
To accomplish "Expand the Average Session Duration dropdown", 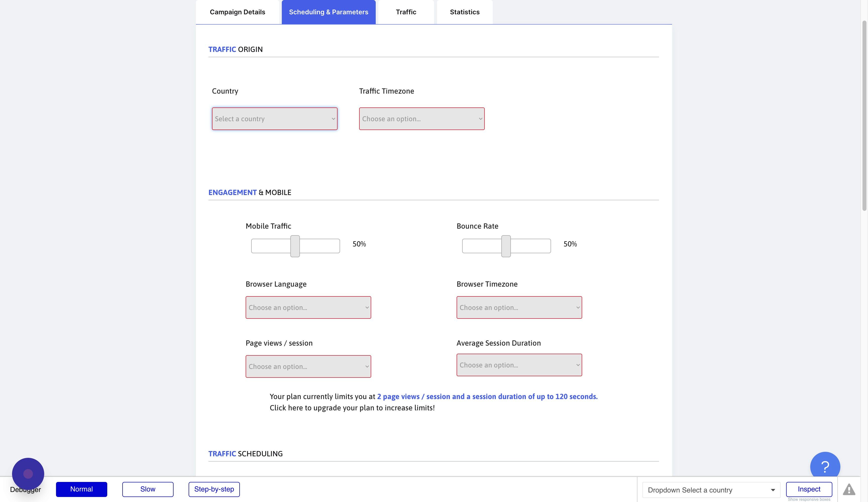I will (519, 365).
